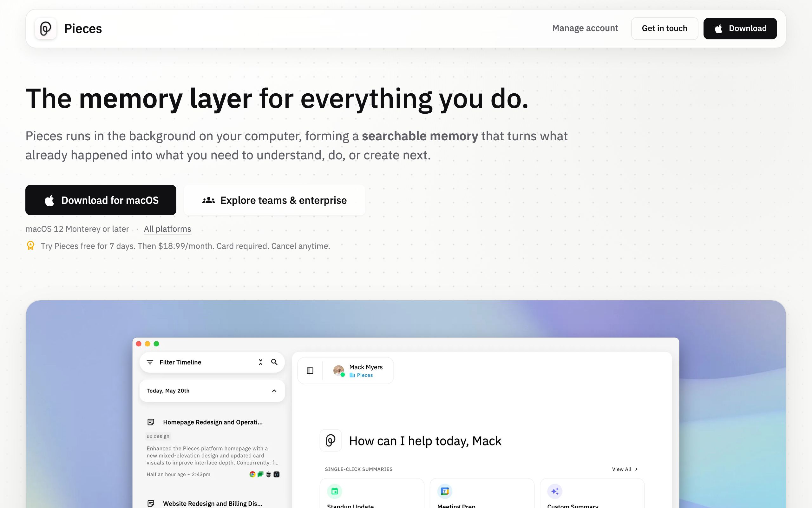Click the Filter Timeline field
The height and width of the screenshot is (508, 812).
pos(212,362)
